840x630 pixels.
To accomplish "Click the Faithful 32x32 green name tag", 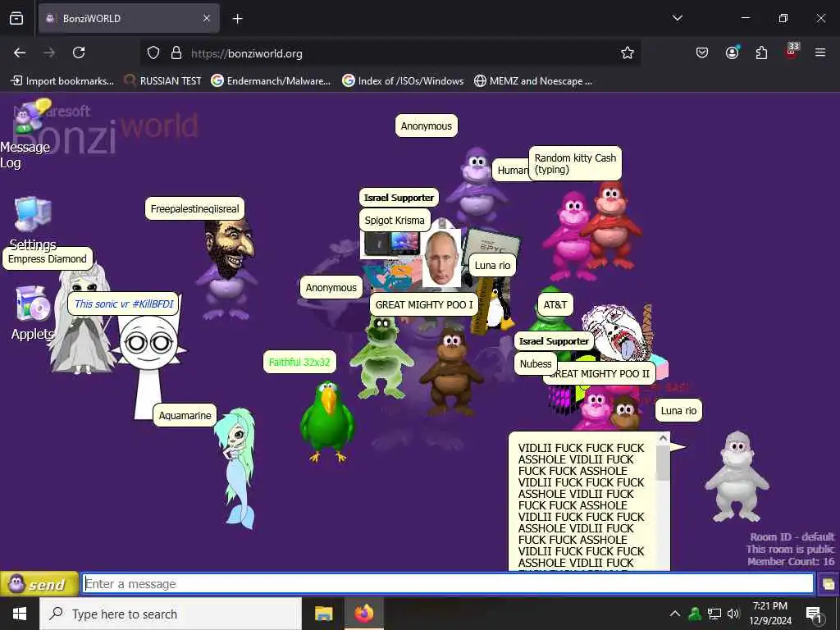I will point(299,362).
